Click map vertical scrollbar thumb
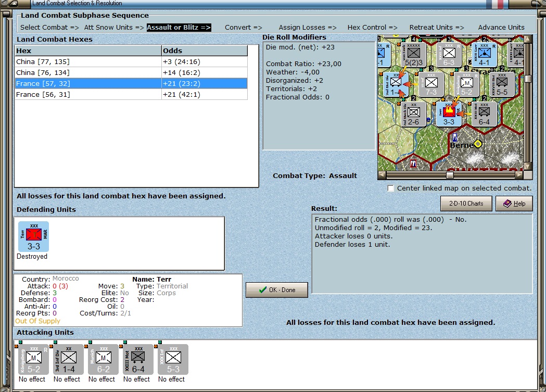 coord(528,79)
